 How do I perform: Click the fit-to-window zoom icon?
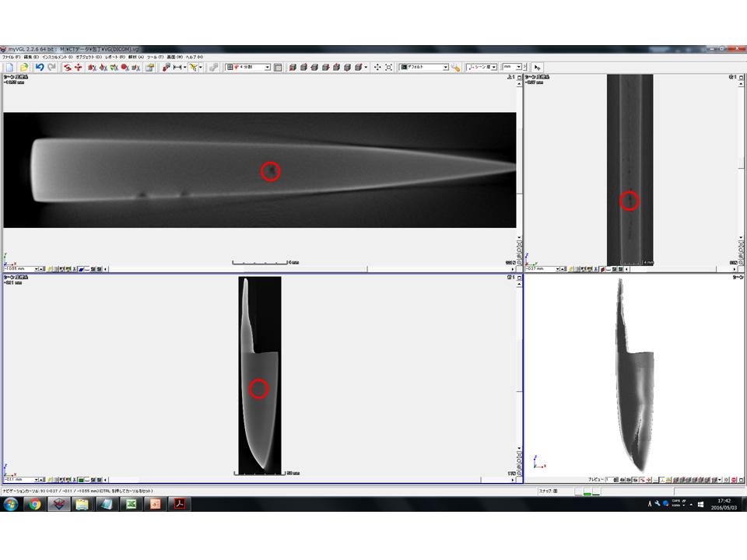click(x=389, y=68)
